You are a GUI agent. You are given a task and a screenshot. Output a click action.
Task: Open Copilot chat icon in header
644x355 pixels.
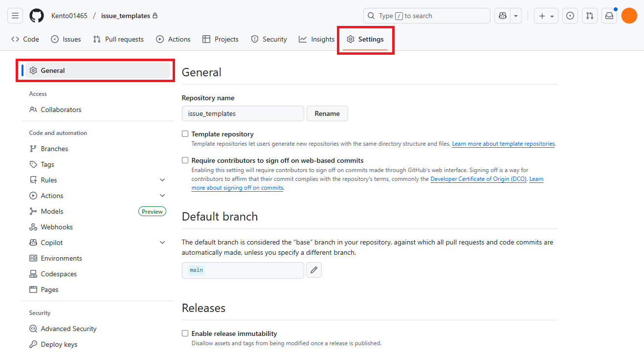pos(502,16)
